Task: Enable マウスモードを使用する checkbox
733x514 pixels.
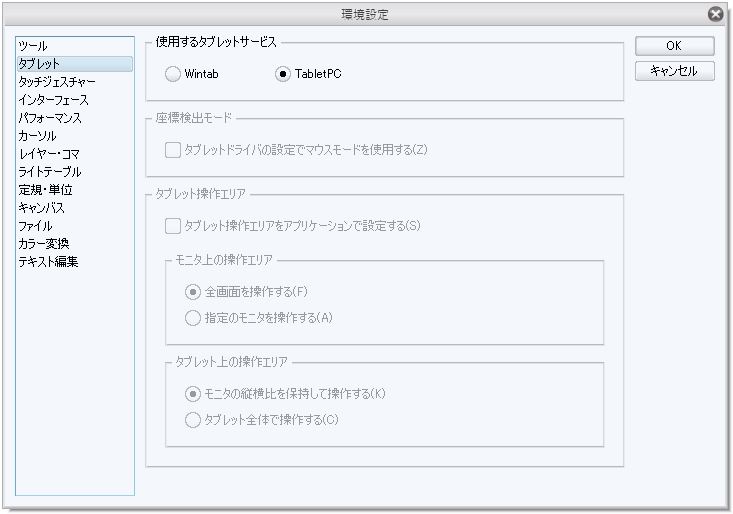Action: tap(172, 150)
